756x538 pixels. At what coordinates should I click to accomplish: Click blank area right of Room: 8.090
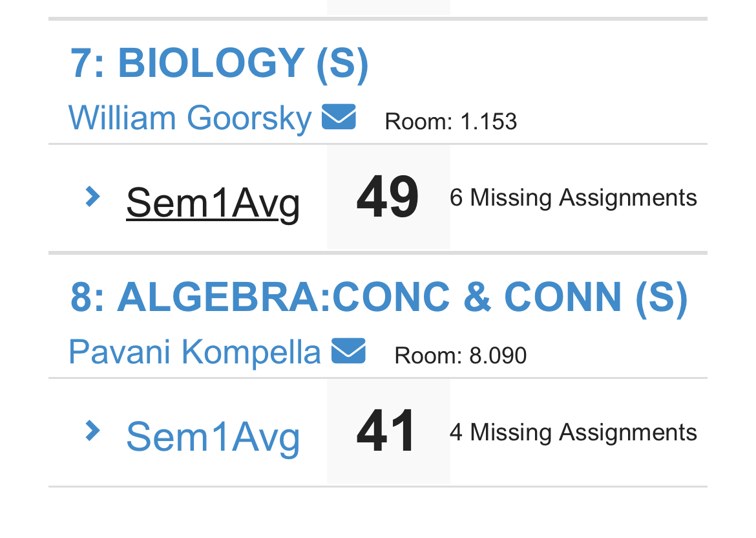614,356
